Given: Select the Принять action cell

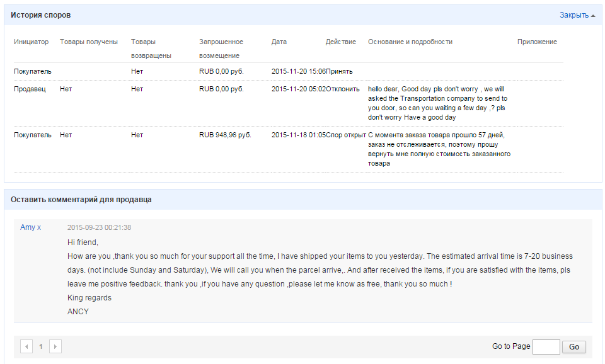Looking at the screenshot, I should pos(340,72).
